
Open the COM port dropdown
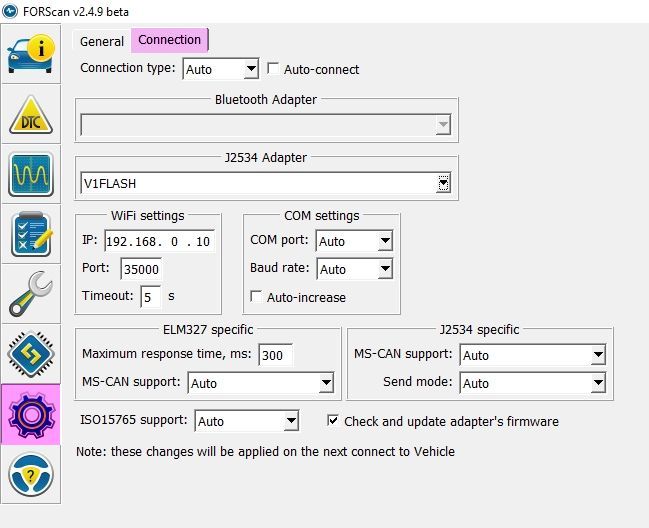[x=354, y=241]
